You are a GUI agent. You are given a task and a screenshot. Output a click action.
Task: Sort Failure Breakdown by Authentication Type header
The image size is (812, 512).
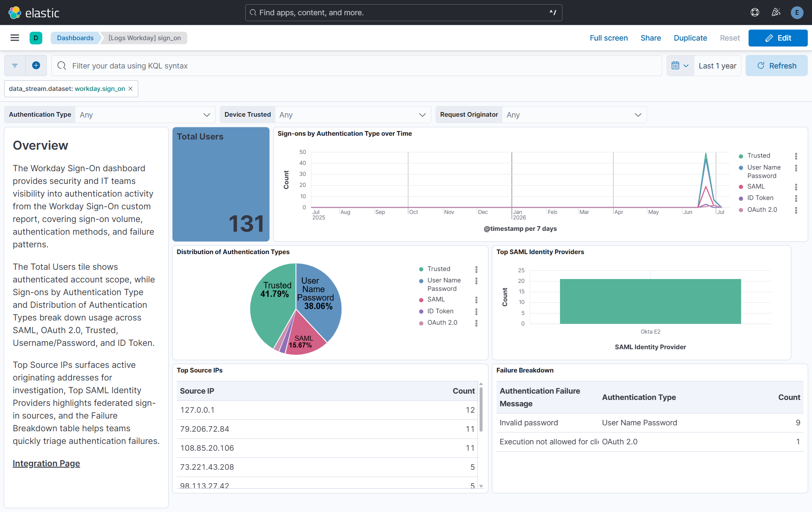coord(639,397)
